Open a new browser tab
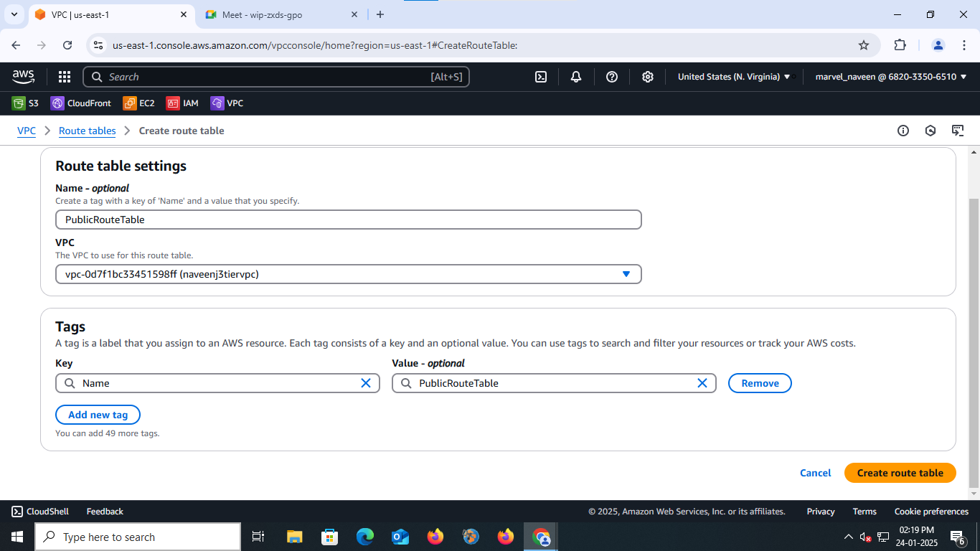 click(x=380, y=14)
